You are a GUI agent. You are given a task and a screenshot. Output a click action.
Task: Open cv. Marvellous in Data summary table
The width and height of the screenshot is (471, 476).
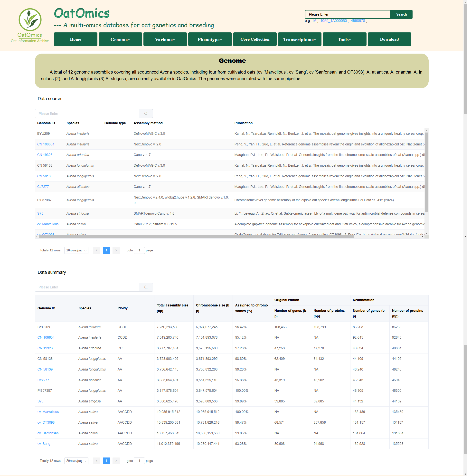[48, 412]
